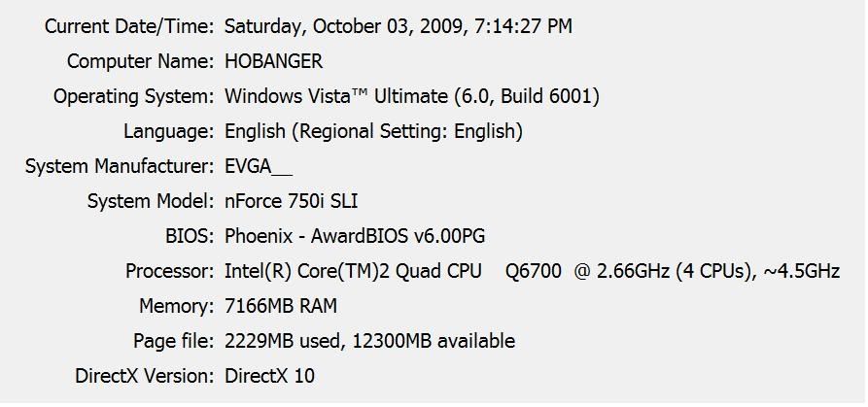The width and height of the screenshot is (868, 407).
Task: Select the date Saturday, October 03, 2009
Action: [344, 26]
